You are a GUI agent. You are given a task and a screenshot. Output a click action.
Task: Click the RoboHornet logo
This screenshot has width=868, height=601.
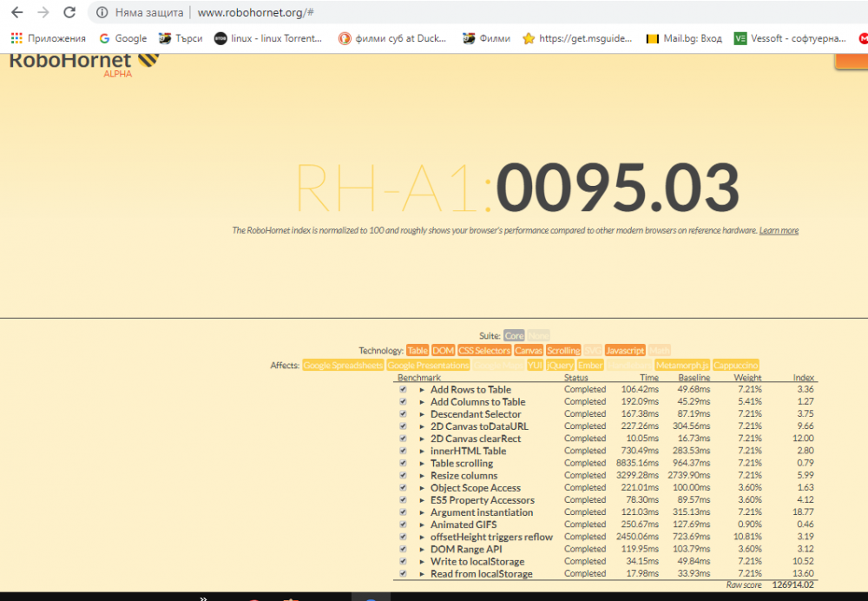click(84, 61)
